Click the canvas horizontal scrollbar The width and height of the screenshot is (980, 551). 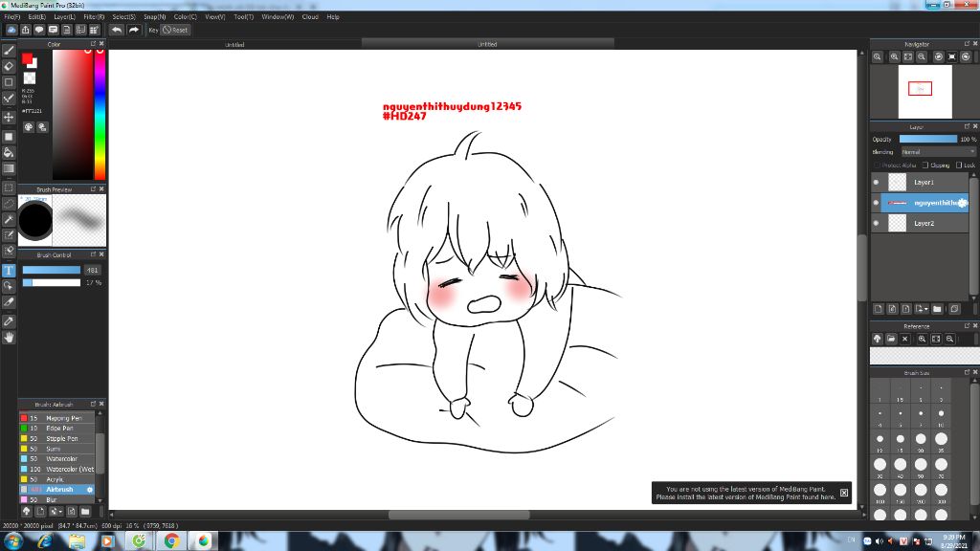click(x=459, y=516)
